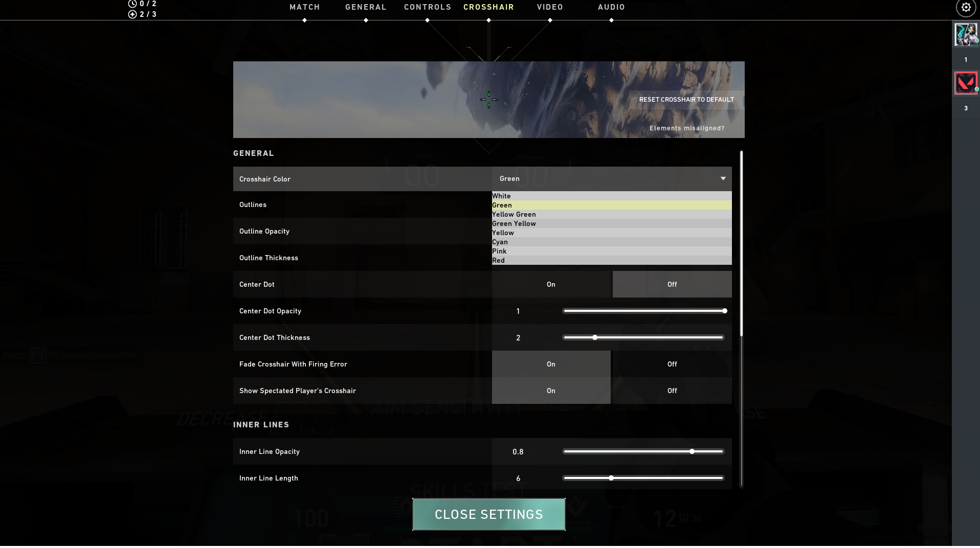Turn off Show Spectated Player's Crosshair

point(672,391)
